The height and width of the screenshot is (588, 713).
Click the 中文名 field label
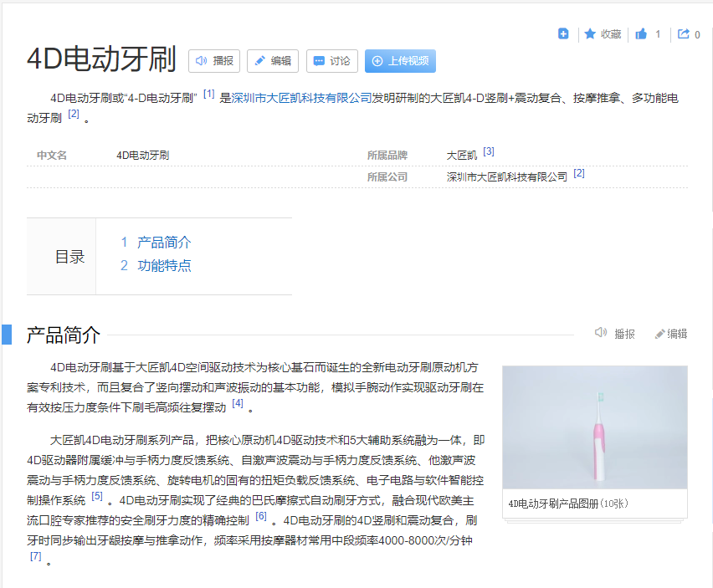click(x=52, y=156)
